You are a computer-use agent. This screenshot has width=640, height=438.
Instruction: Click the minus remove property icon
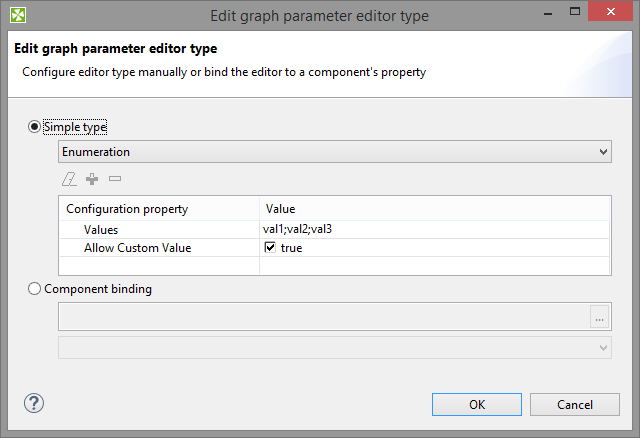point(115,179)
